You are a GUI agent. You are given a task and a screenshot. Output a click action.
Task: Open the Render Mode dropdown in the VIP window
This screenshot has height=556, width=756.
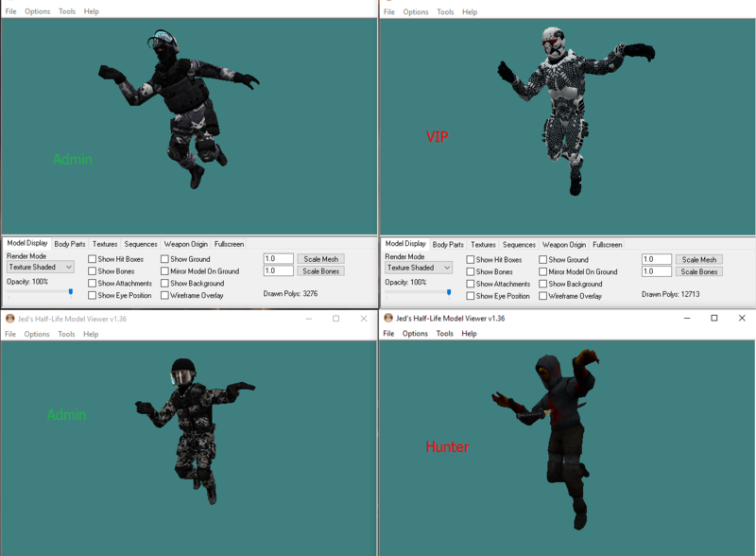pyautogui.click(x=419, y=268)
